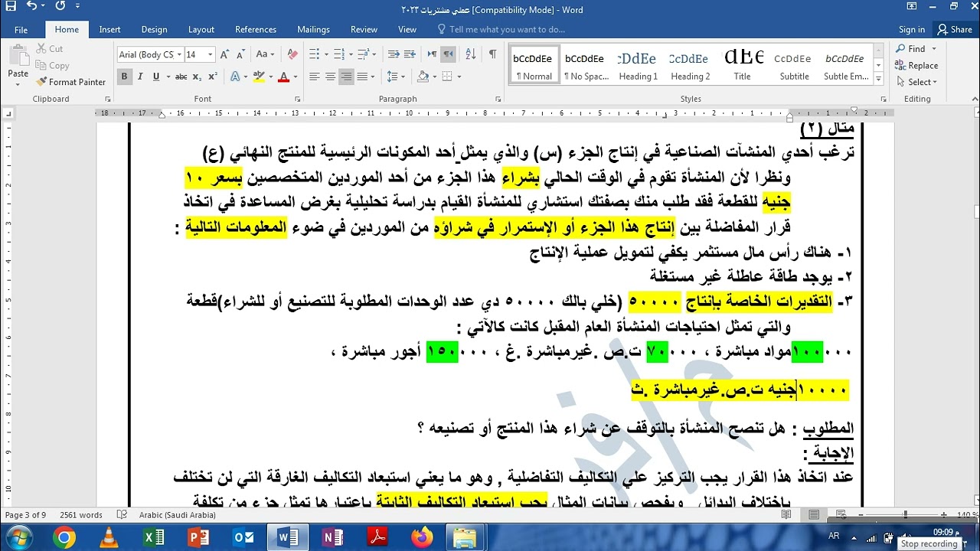This screenshot has width=980, height=551.
Task: Click Sign in link
Action: [911, 29]
